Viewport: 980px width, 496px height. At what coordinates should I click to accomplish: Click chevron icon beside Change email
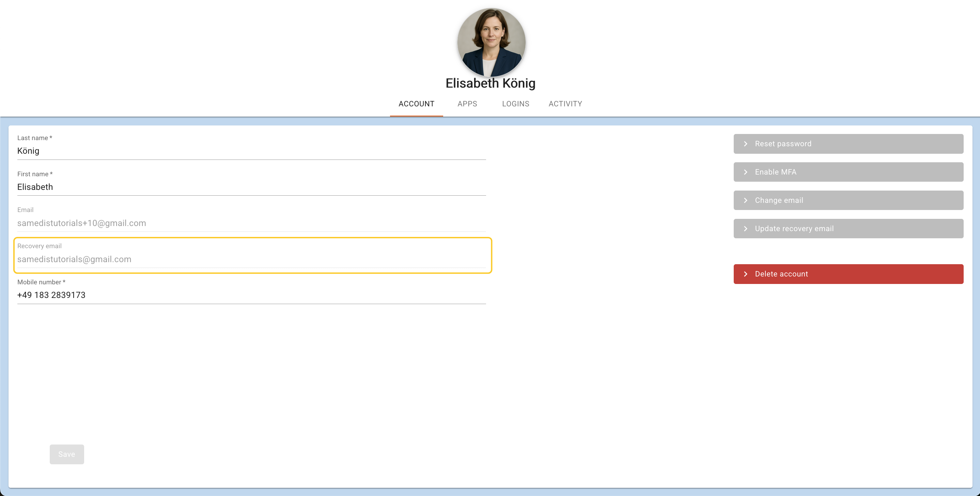click(746, 200)
